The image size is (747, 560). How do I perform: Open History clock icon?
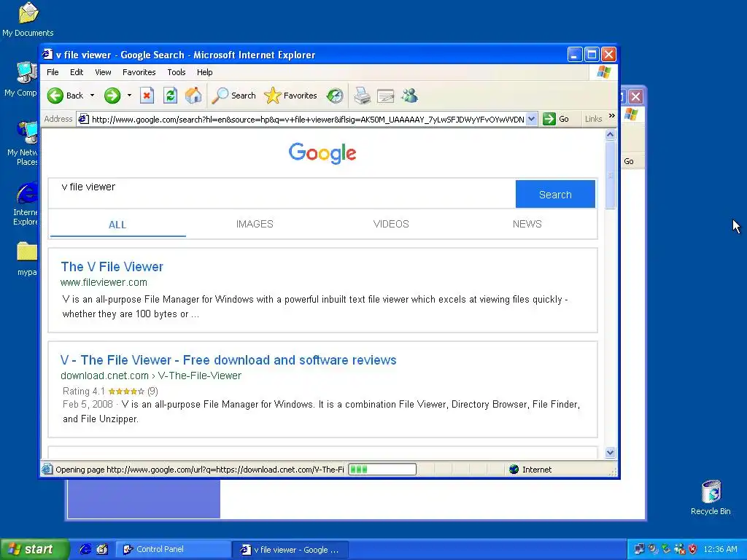(x=334, y=96)
